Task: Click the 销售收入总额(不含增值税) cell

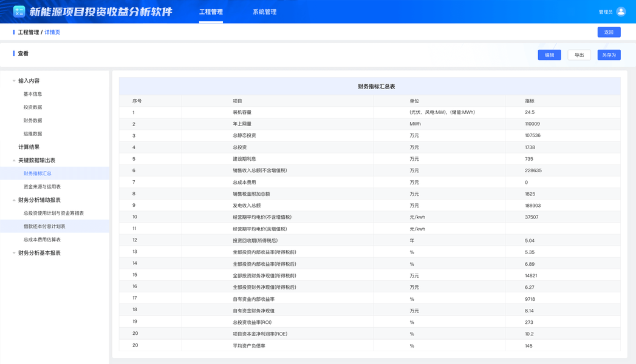Action: coord(259,170)
